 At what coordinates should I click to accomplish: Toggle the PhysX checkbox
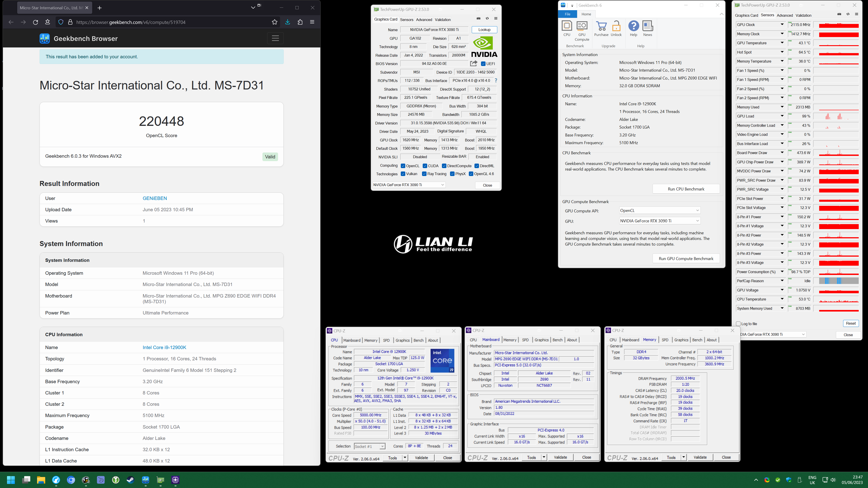[x=452, y=174]
